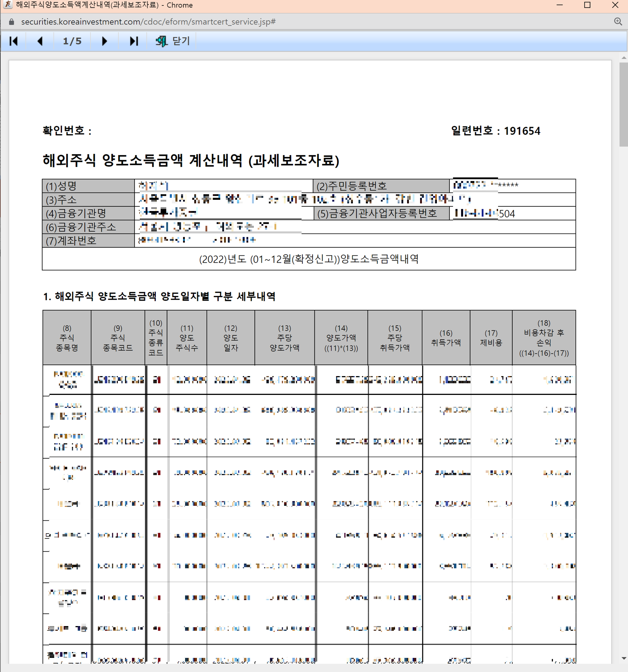Go to the next page

(104, 41)
